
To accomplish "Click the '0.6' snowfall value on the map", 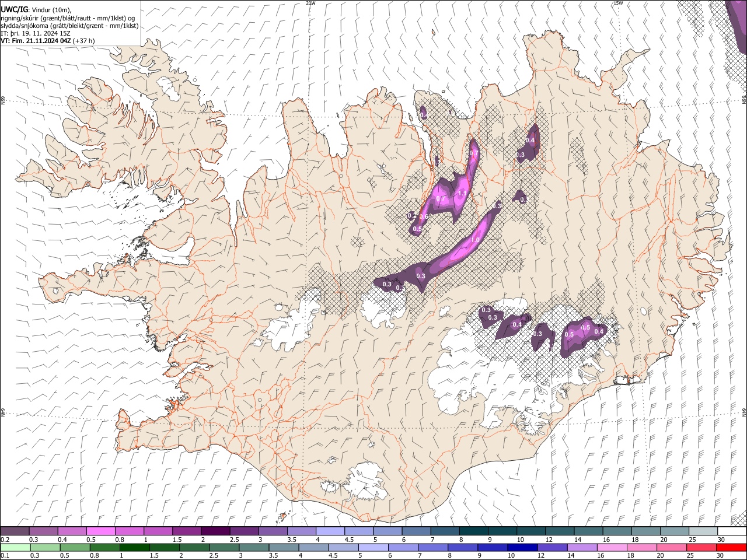I will [424, 216].
